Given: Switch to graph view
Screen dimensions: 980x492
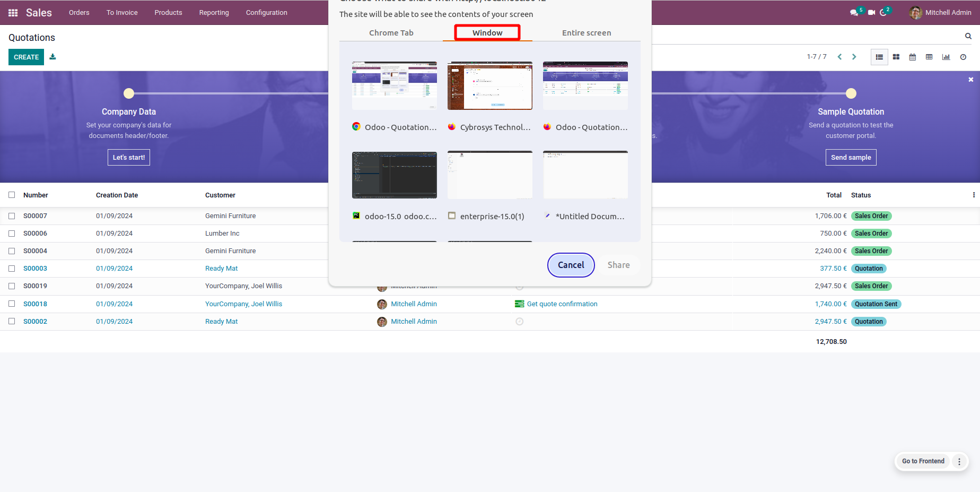Looking at the screenshot, I should [x=946, y=57].
